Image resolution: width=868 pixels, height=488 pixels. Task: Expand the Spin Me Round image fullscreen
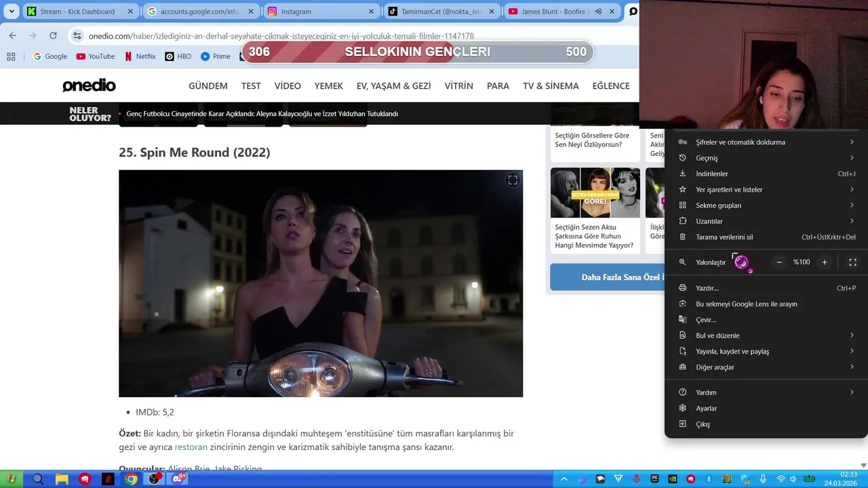[x=513, y=180]
